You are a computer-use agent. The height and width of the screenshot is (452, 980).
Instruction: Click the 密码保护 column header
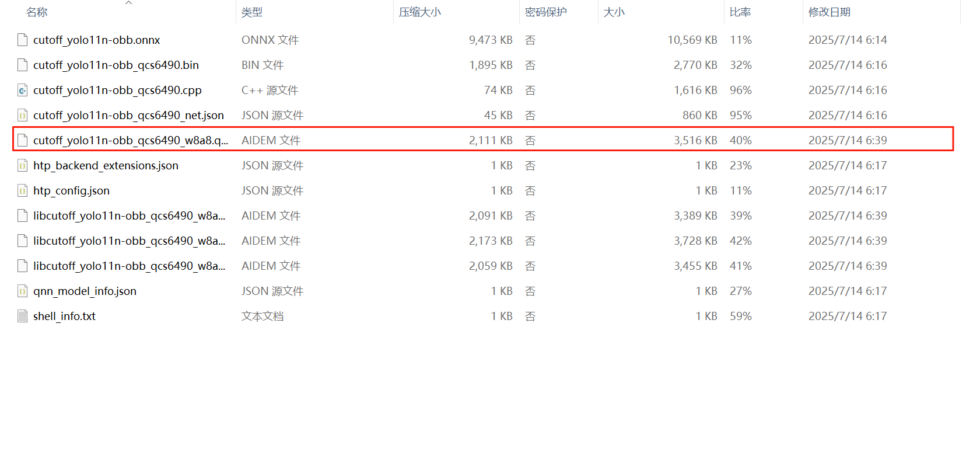(x=546, y=12)
